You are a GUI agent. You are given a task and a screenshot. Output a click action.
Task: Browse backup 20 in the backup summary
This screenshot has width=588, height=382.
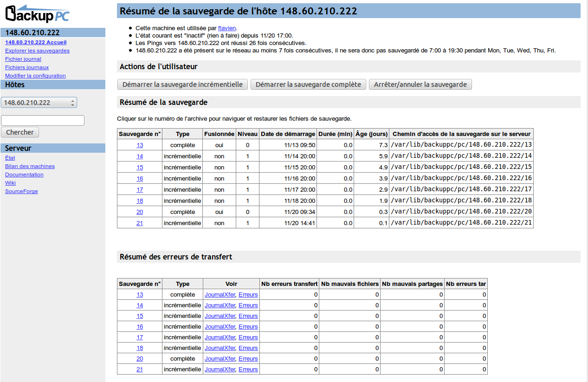[x=140, y=212]
